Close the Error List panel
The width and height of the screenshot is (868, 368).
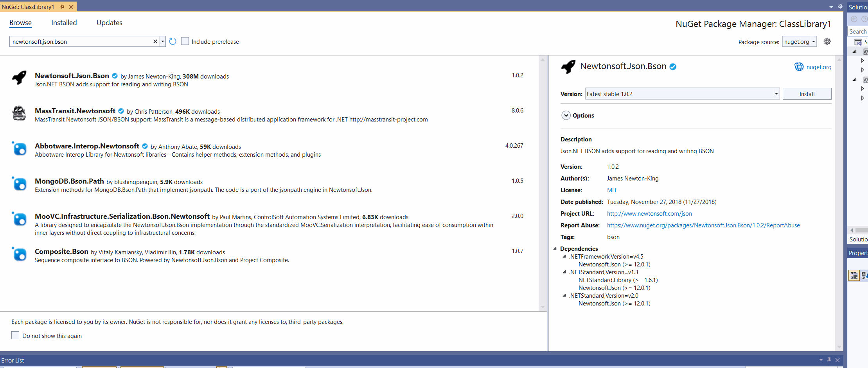pyautogui.click(x=837, y=360)
